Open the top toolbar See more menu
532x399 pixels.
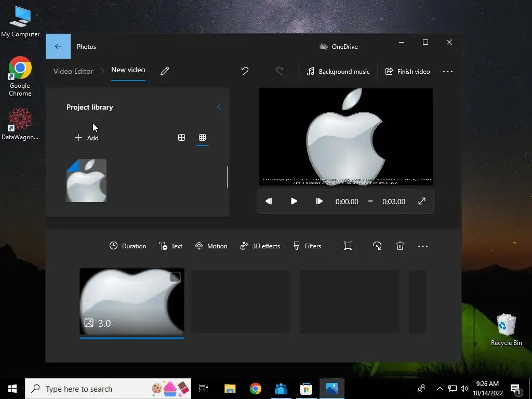(x=447, y=72)
